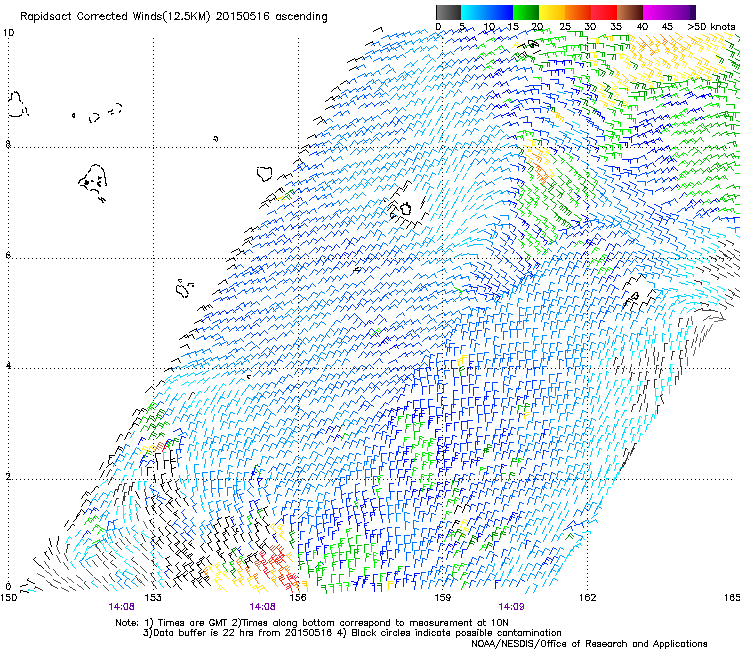Select the green 15-20 knots legend swatch

526,12
